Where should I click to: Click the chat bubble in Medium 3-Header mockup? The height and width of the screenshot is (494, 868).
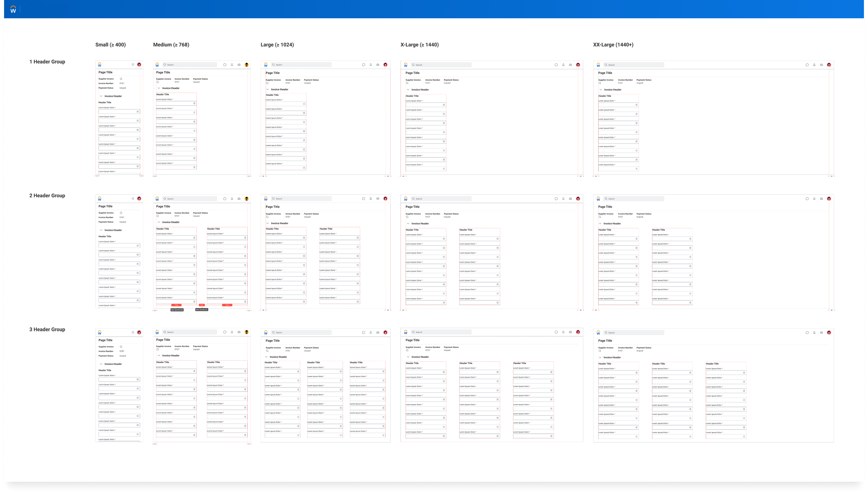[x=225, y=332]
